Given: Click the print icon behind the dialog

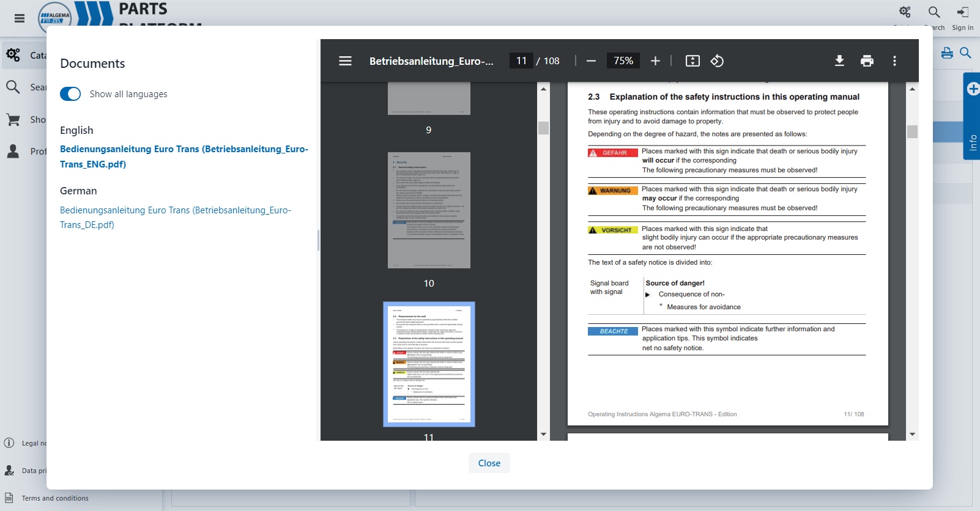Looking at the screenshot, I should click(x=947, y=53).
